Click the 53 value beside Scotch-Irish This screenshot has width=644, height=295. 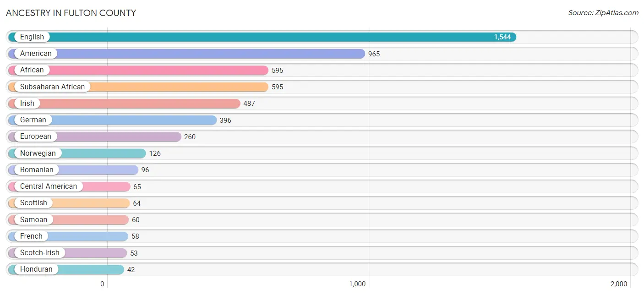134,253
